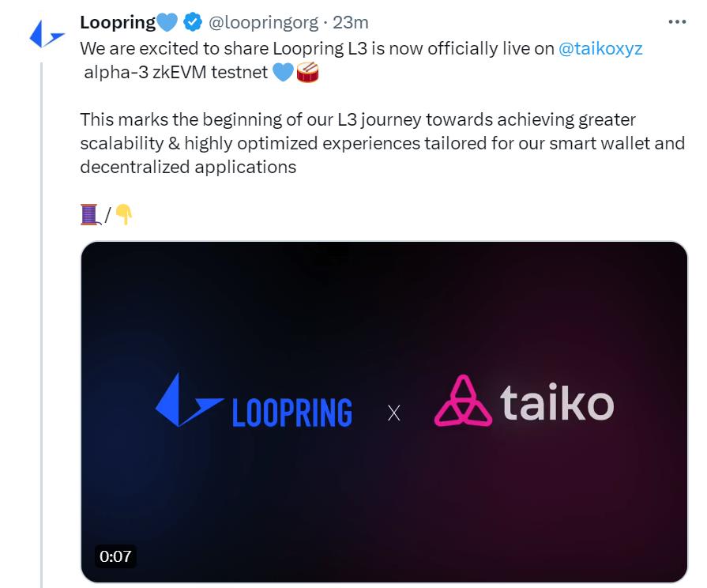This screenshot has width=707, height=588.
Task: Play the embedded video thumbnail
Action: (382, 412)
